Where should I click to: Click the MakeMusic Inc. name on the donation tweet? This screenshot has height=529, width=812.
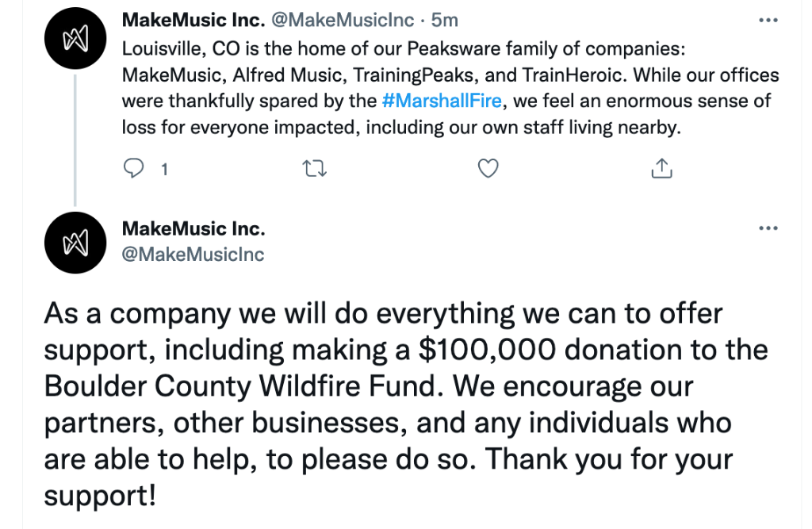pos(193,228)
